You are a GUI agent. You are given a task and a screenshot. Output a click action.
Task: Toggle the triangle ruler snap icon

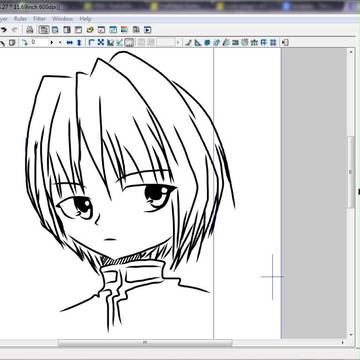pyautogui.click(x=198, y=43)
